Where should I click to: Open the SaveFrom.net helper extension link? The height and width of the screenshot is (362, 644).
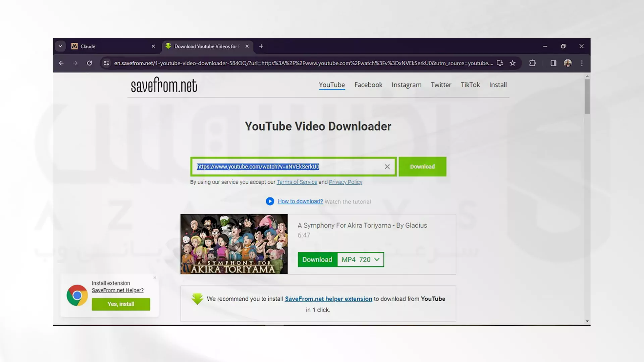[328, 299]
